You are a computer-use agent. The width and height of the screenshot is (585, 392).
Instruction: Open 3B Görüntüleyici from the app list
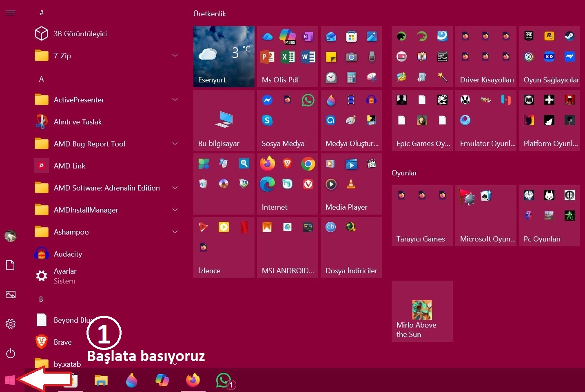click(106, 33)
